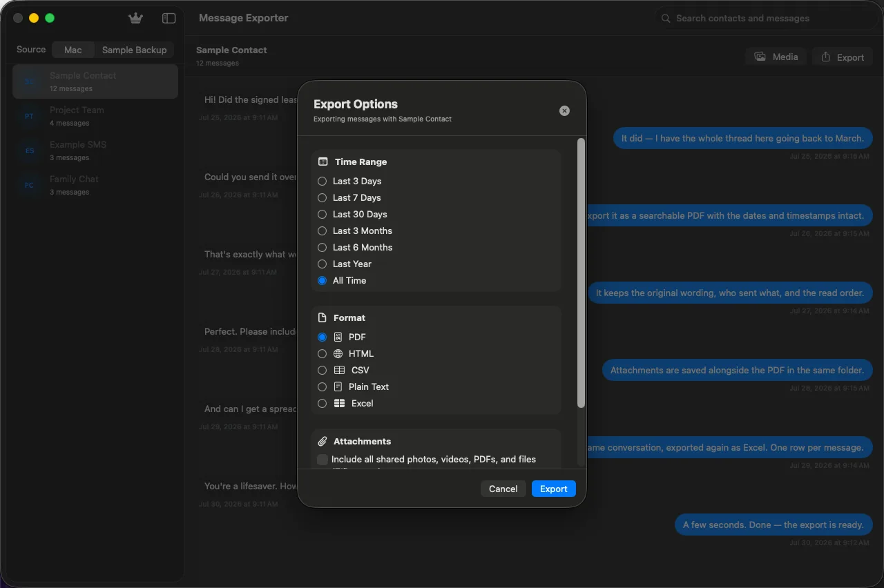Click the 'Message Exporter' window title

244,18
